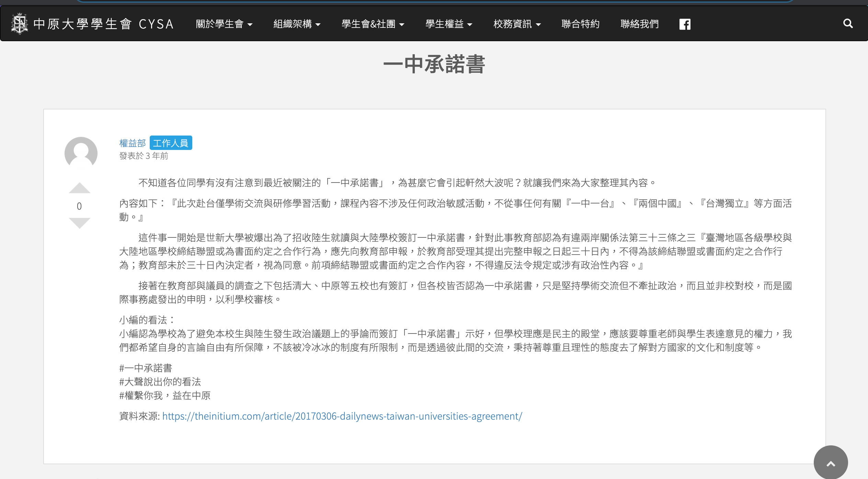Click the 資料來源: label
This screenshot has height=479, width=868.
coord(139,416)
